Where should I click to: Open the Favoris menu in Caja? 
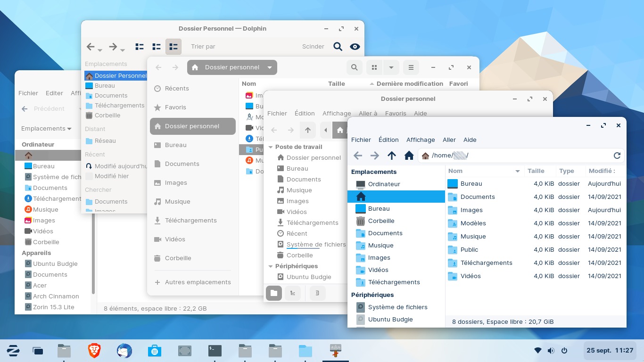[x=395, y=113]
